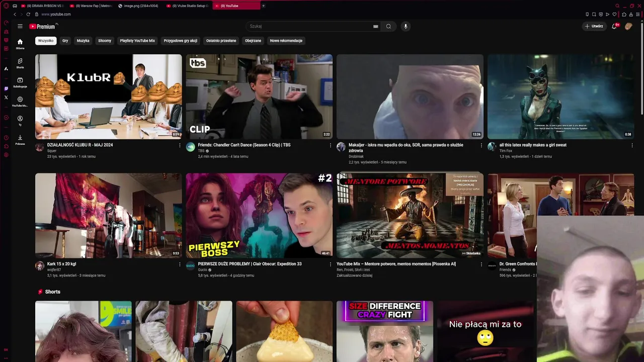Click the page vertical scrollbar
This screenshot has height=362, width=644.
641,68
